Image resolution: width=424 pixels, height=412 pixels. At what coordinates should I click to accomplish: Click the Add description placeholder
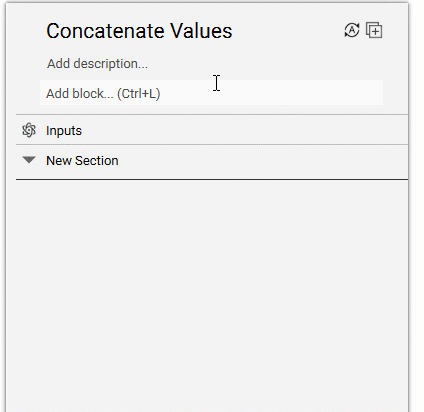click(97, 63)
